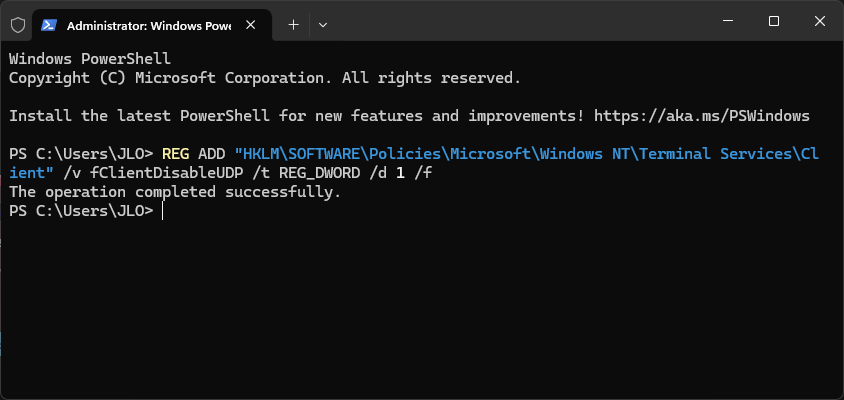Minimize the Terminal window

(x=728, y=21)
